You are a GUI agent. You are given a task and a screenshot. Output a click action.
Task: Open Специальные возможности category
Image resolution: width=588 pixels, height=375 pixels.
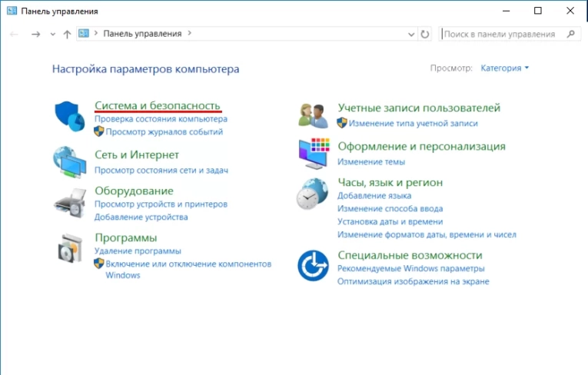[410, 255]
